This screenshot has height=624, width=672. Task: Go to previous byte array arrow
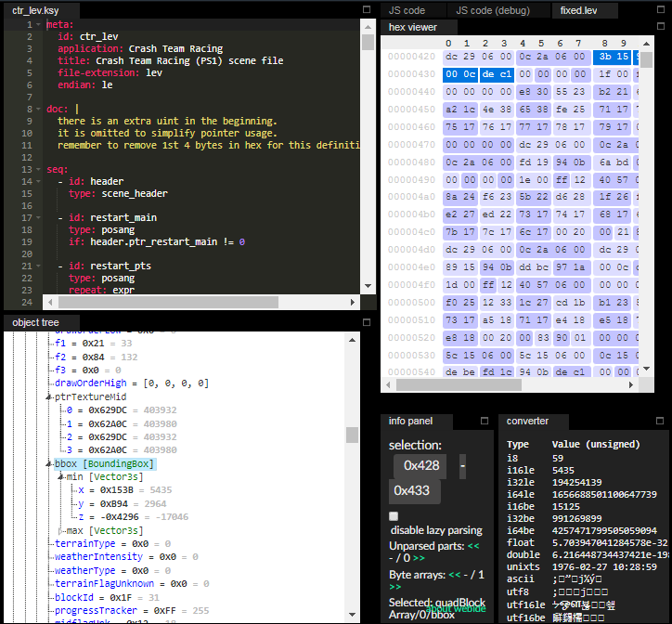(x=455, y=575)
